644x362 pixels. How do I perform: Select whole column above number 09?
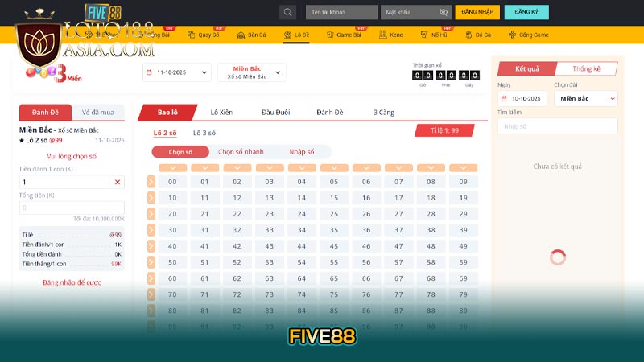click(x=464, y=168)
